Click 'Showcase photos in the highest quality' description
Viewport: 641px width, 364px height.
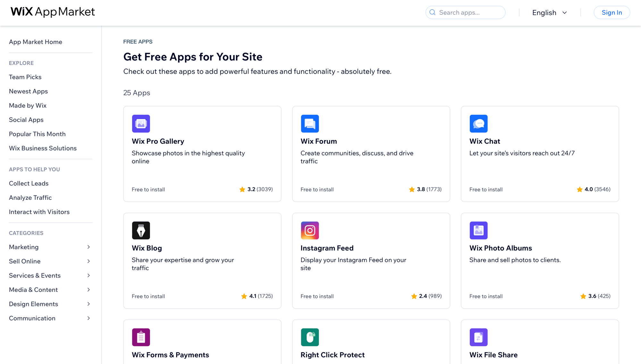188,153
